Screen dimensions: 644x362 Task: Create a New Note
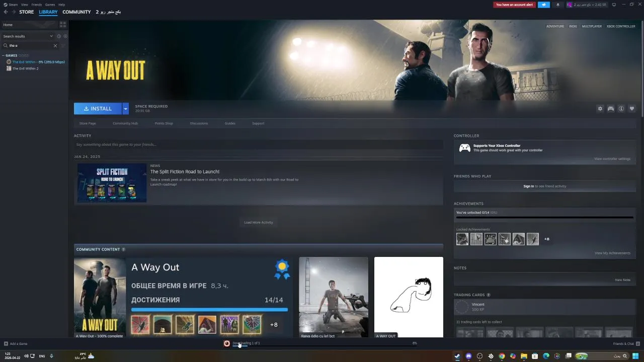click(x=622, y=280)
